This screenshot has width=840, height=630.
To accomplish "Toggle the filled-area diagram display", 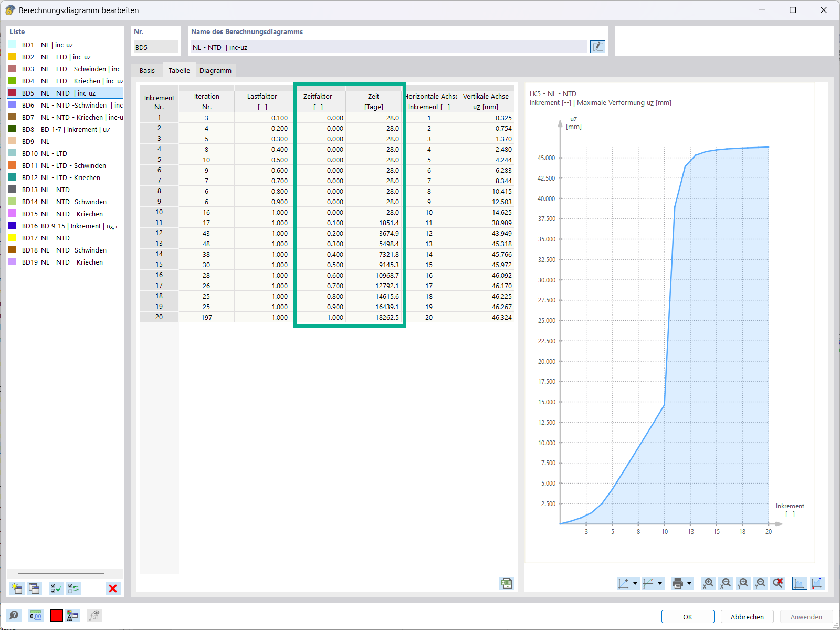I will click(800, 583).
